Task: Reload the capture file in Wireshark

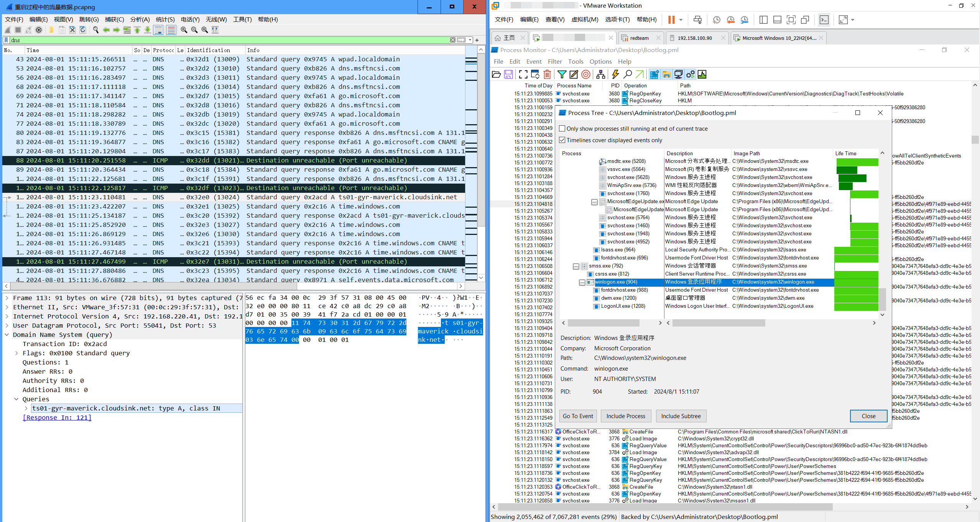Action: click(x=82, y=30)
